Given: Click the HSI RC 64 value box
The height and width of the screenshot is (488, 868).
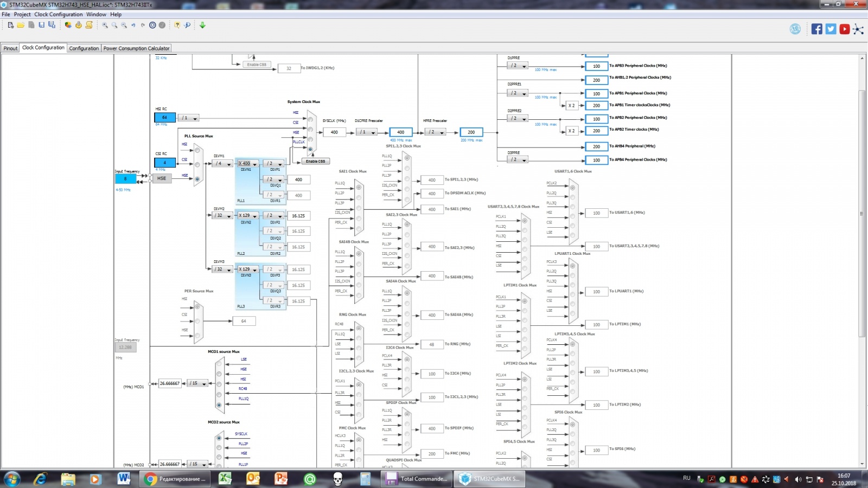Looking at the screenshot, I should pos(165,118).
